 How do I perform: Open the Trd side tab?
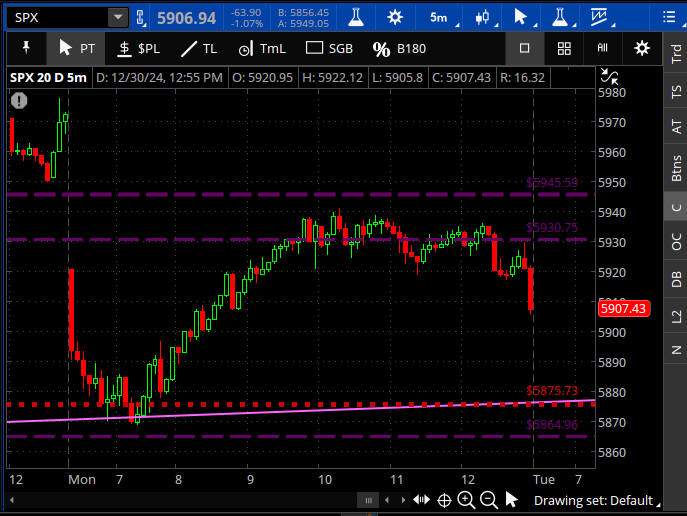pos(677,58)
